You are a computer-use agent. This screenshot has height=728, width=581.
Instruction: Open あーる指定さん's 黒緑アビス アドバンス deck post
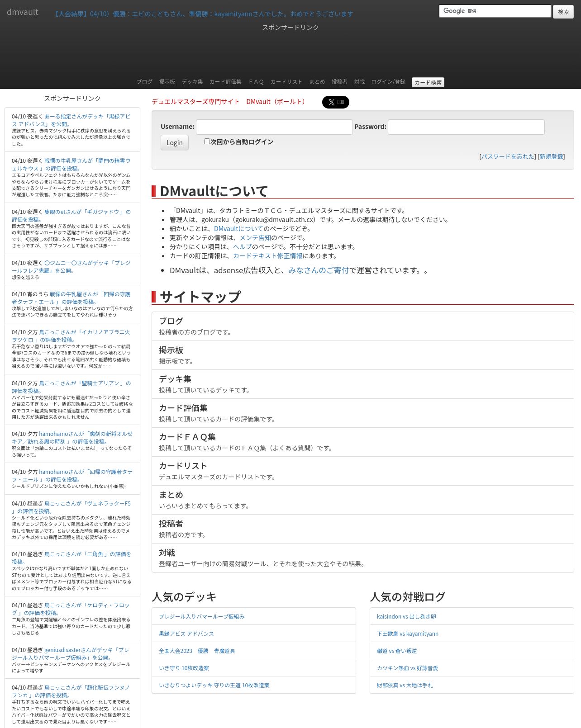[x=71, y=120]
